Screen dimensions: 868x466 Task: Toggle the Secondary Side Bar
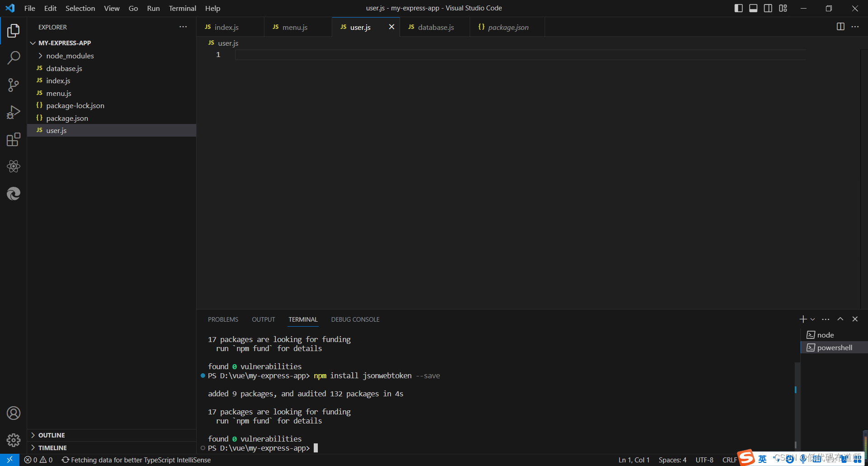pos(768,8)
